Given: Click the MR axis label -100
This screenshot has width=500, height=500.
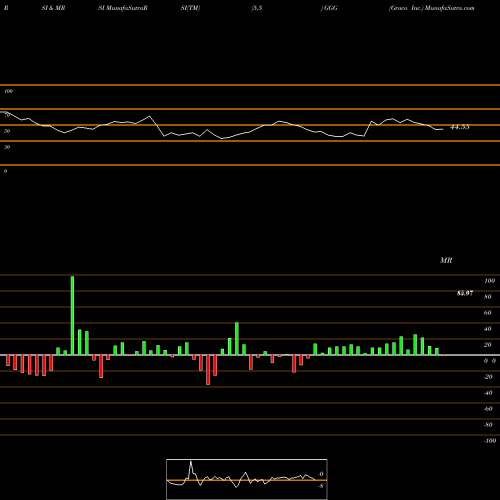Looking at the screenshot, I should [x=490, y=441].
